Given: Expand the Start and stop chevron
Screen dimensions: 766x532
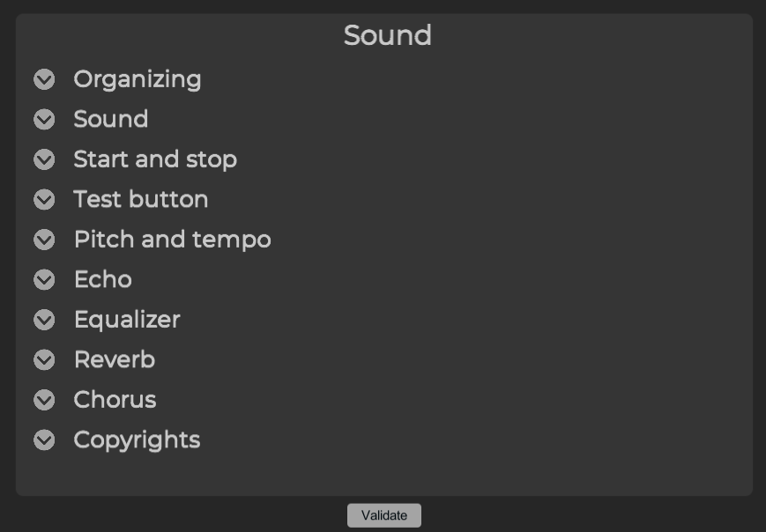Looking at the screenshot, I should [44, 159].
